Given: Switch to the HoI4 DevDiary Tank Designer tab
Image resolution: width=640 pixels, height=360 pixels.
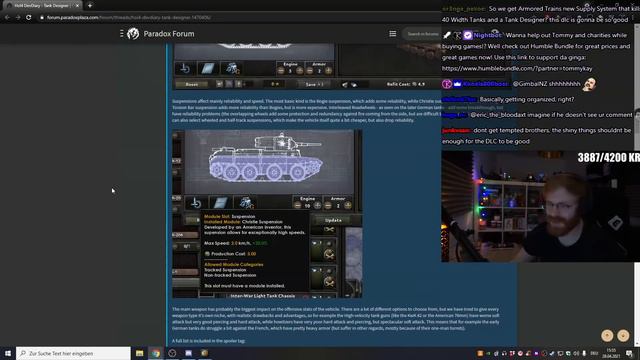Looking at the screenshot, I should 41,6.
